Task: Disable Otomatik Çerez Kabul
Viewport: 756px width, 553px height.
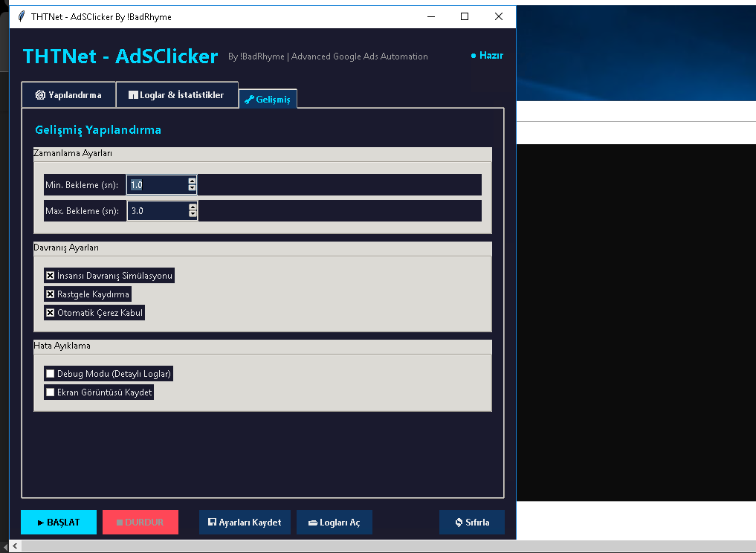Action: pyautogui.click(x=50, y=313)
